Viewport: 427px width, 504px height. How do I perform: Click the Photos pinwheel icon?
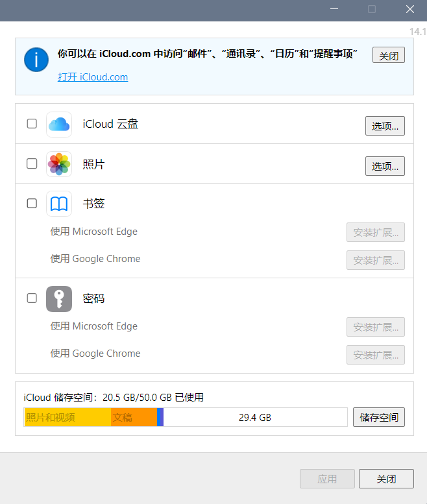59,164
